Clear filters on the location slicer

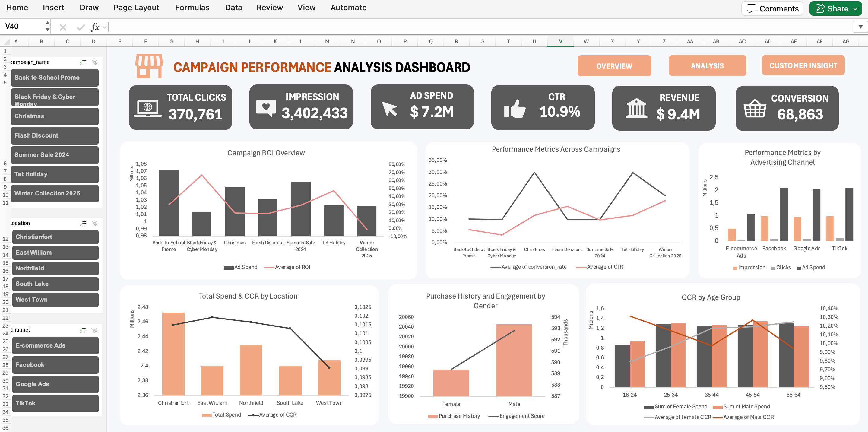(x=95, y=223)
